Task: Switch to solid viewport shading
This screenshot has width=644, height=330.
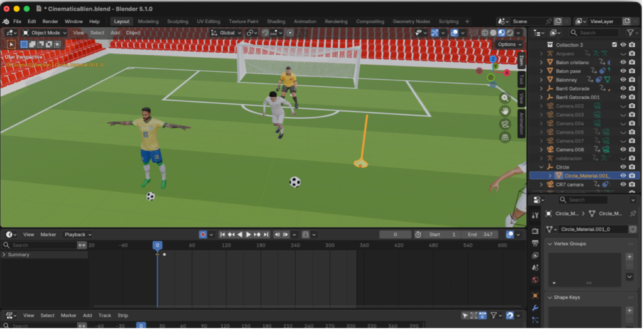Action: click(x=494, y=33)
